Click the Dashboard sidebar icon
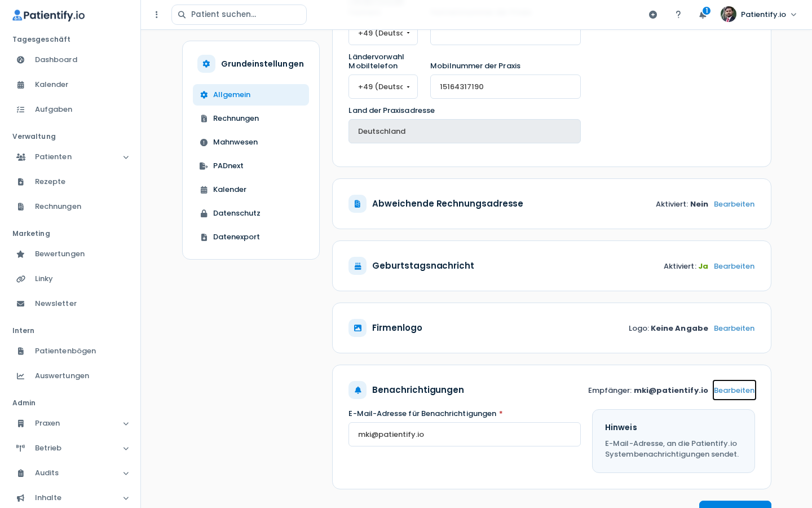Image resolution: width=812 pixels, height=508 pixels. pos(21,60)
